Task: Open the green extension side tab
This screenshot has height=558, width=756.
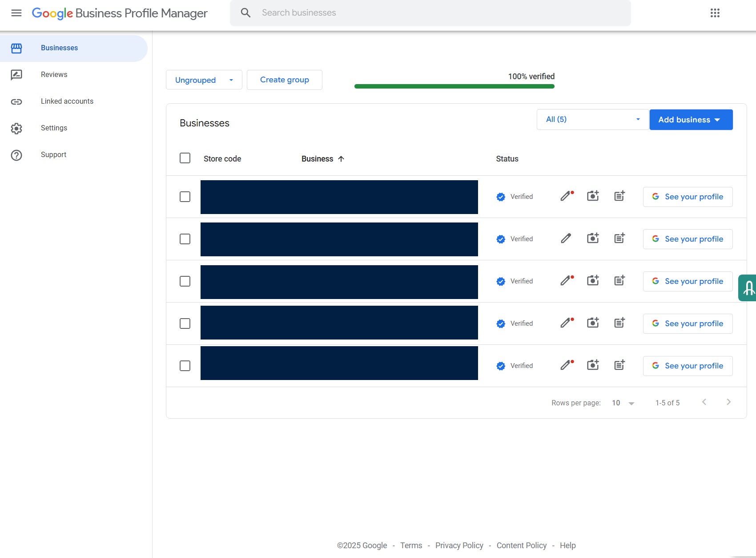Action: pyautogui.click(x=748, y=288)
